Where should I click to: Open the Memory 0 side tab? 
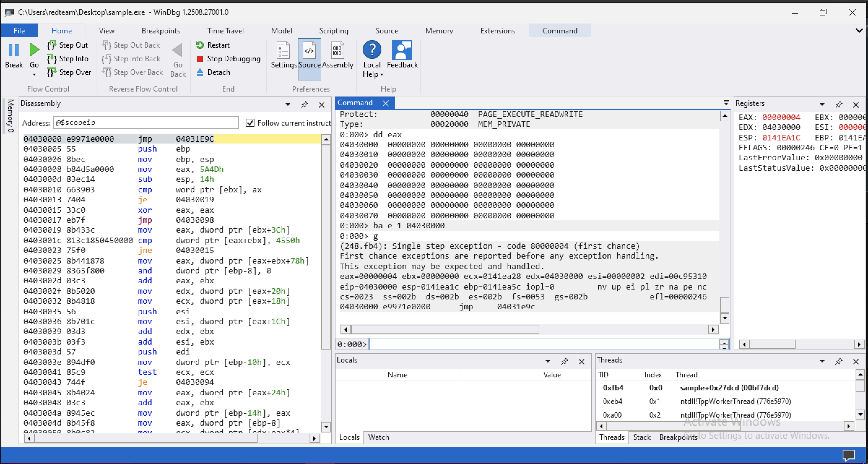pyautogui.click(x=11, y=115)
